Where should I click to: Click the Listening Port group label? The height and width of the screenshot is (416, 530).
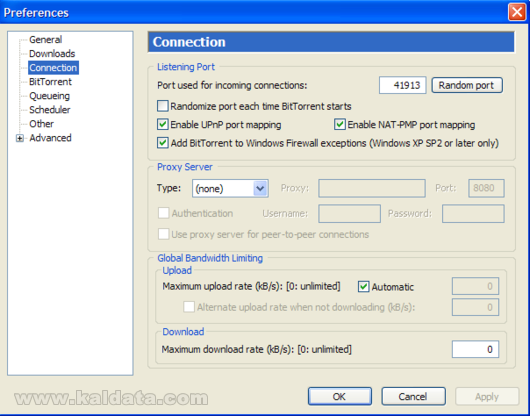pyautogui.click(x=186, y=67)
